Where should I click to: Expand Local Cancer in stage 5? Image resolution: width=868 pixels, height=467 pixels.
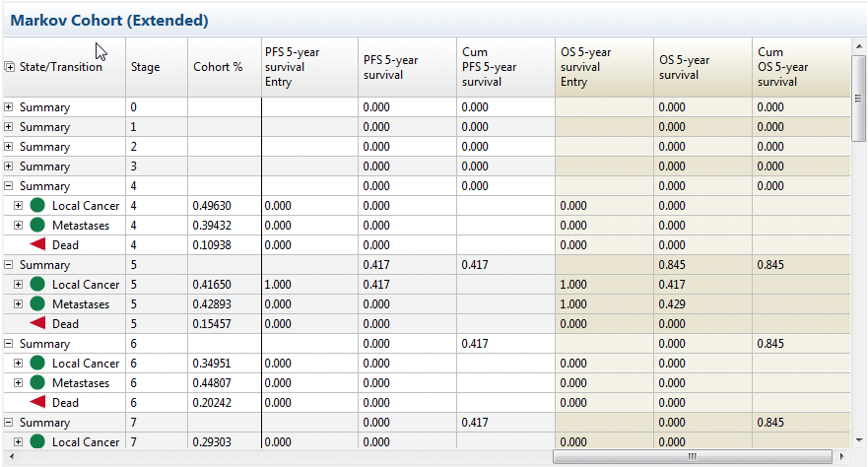19,285
